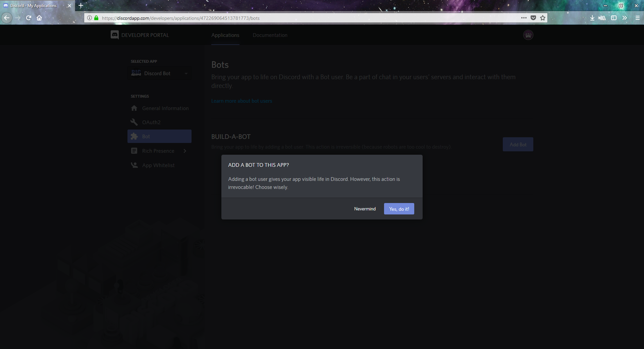
Task: Select the Rich Presence document icon
Action: 134,151
